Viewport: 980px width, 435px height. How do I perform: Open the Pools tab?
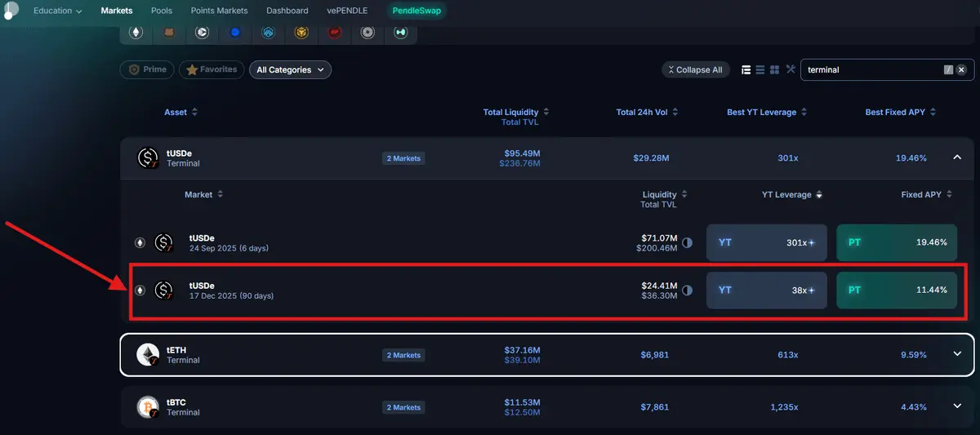coord(162,11)
